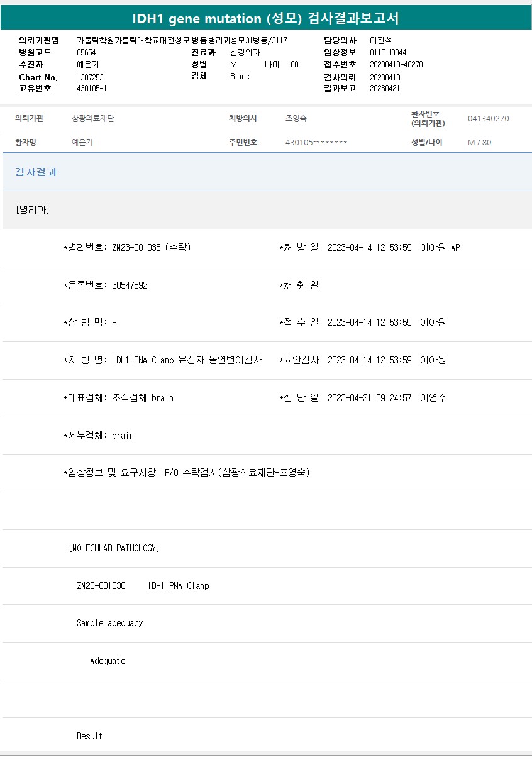Select the 의뢰기관 value 삼광의료재단
Image resolution: width=532 pixels, height=779 pixels.
click(x=93, y=118)
